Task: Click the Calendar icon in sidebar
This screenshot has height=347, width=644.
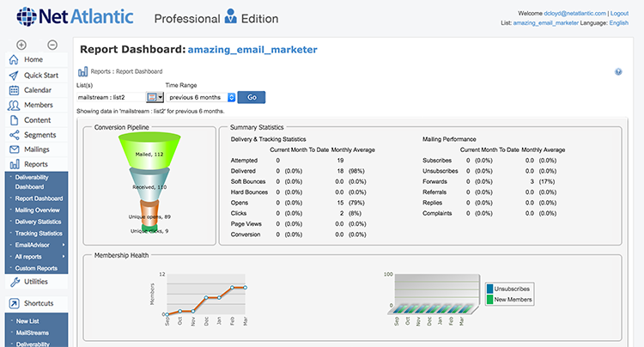Action: (x=14, y=89)
